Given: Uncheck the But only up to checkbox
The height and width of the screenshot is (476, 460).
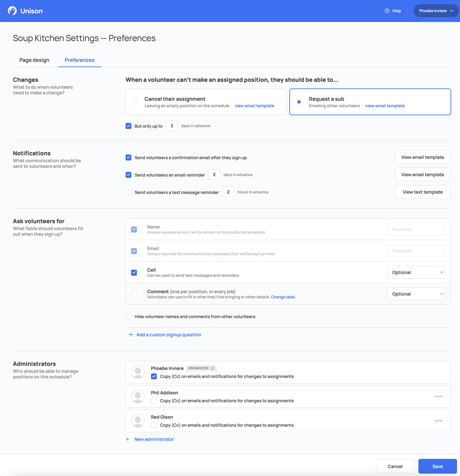Looking at the screenshot, I should [x=128, y=126].
